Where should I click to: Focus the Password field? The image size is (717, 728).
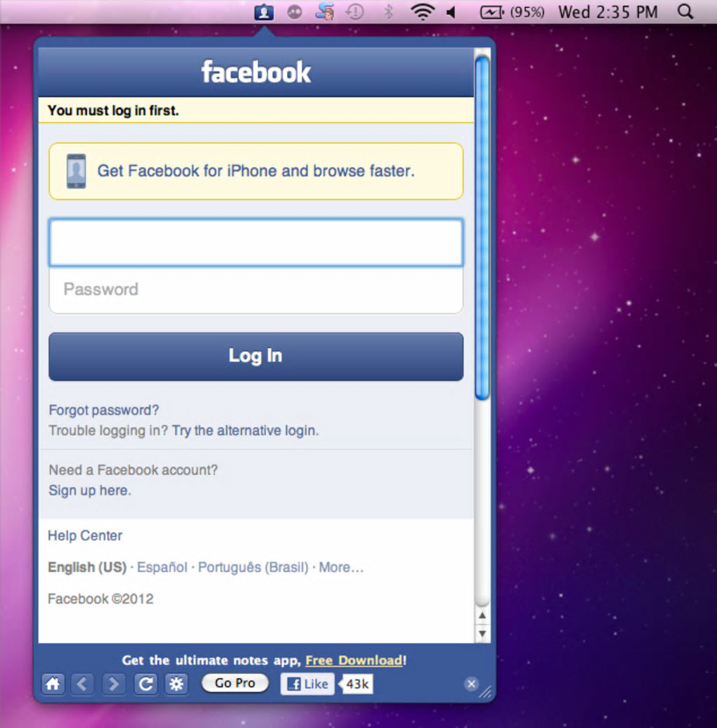(x=256, y=290)
